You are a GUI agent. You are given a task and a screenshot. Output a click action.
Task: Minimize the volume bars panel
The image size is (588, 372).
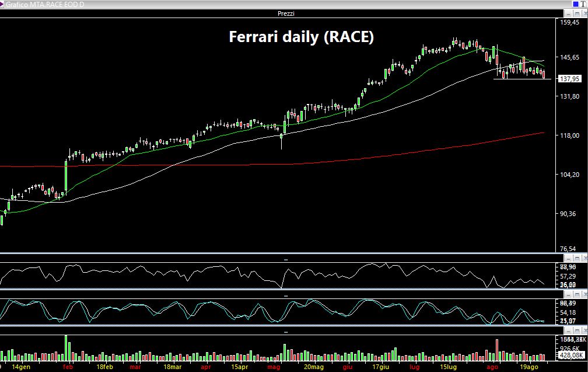pyautogui.click(x=569, y=331)
